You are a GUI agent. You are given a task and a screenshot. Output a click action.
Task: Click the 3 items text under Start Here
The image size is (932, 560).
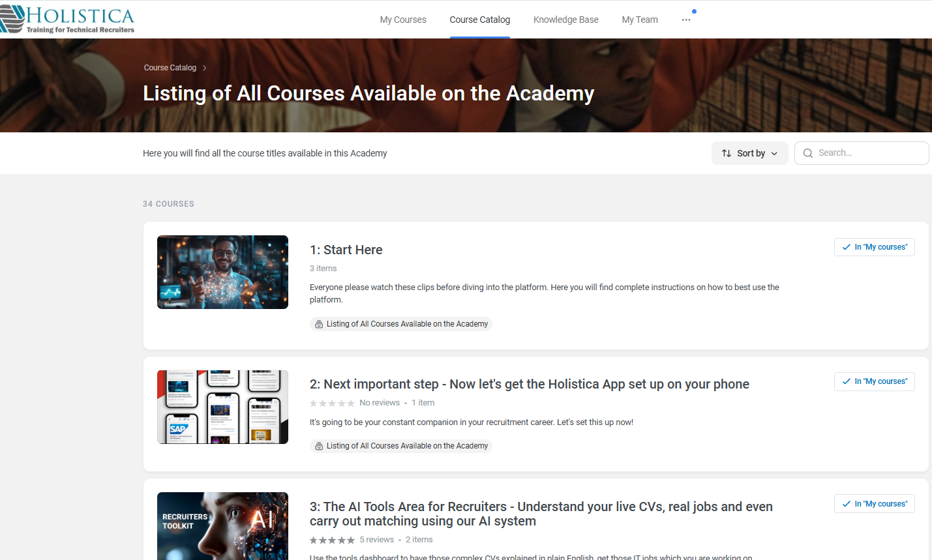point(323,269)
